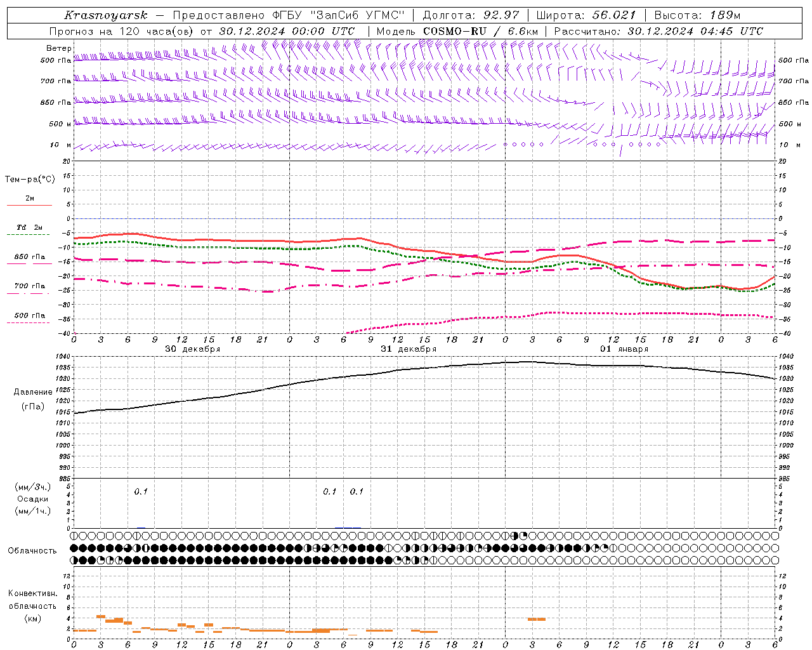Click the Прогноз на 120 часа(ов) text
The width and height of the screenshot is (812, 650).
pyautogui.click(x=122, y=31)
